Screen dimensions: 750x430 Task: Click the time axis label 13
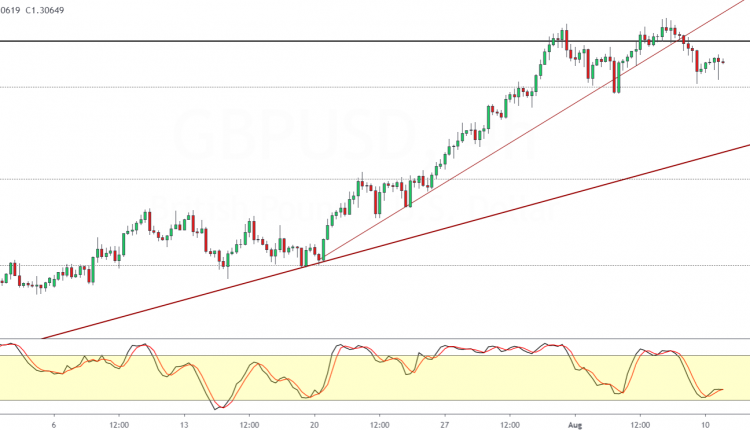(184, 425)
